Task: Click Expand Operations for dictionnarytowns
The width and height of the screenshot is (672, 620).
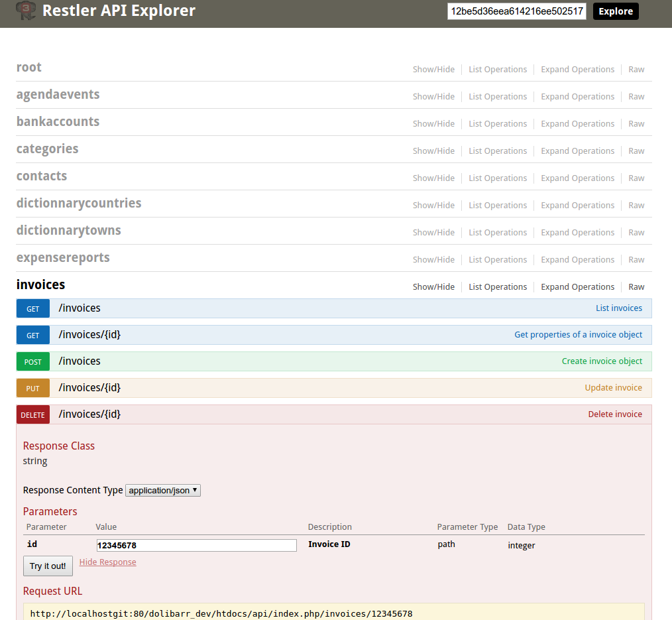Action: [x=577, y=232]
